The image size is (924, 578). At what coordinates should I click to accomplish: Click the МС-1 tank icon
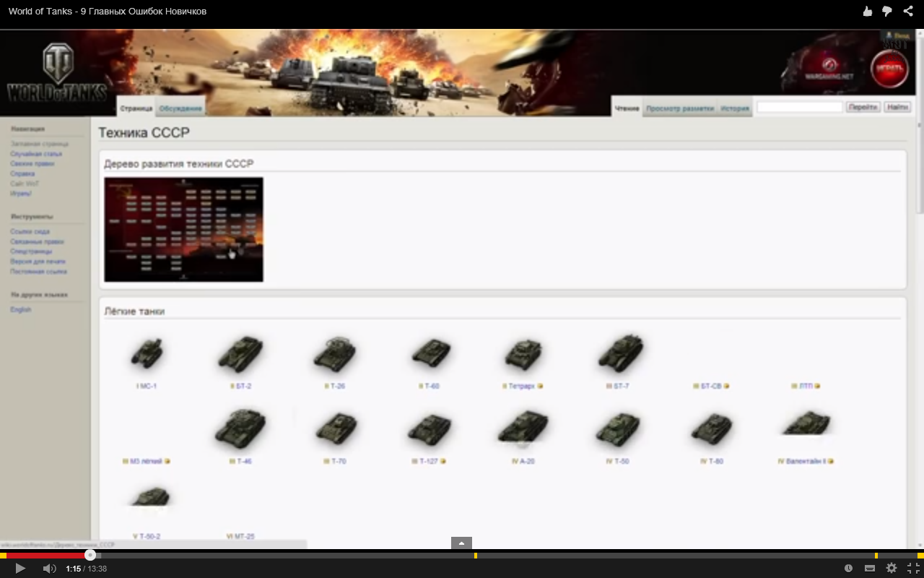[x=147, y=354]
